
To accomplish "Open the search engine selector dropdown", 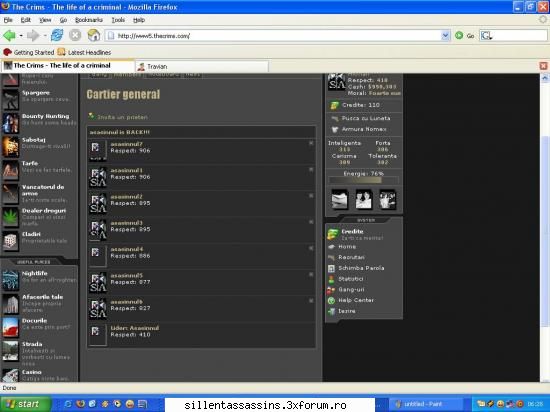I will (487, 35).
